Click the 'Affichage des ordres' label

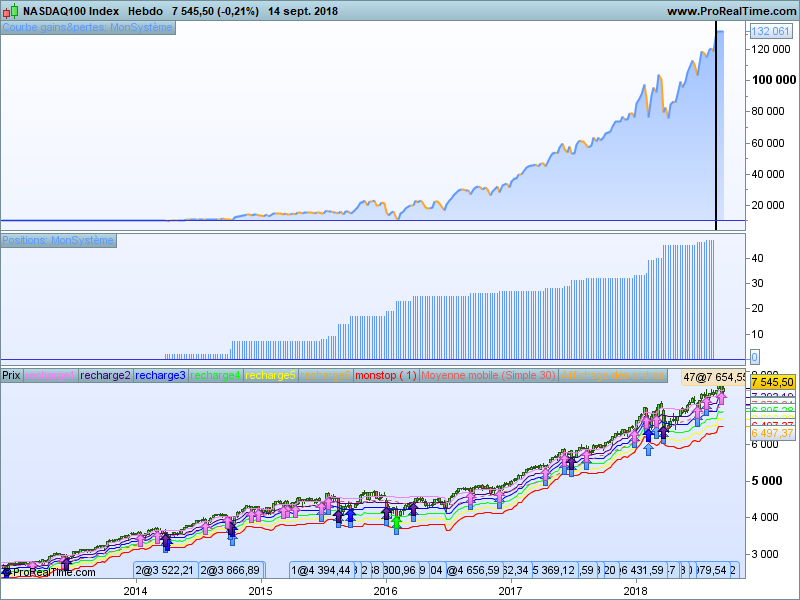613,376
